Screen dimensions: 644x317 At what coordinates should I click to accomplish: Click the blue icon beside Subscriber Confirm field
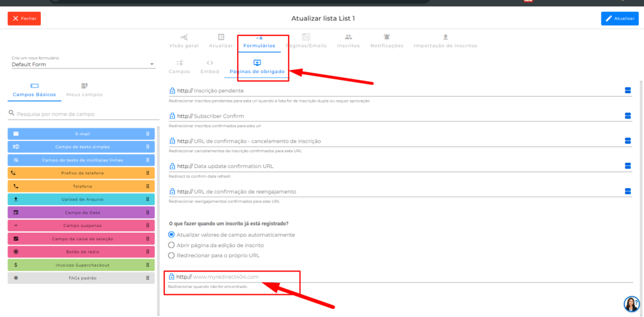pos(627,116)
